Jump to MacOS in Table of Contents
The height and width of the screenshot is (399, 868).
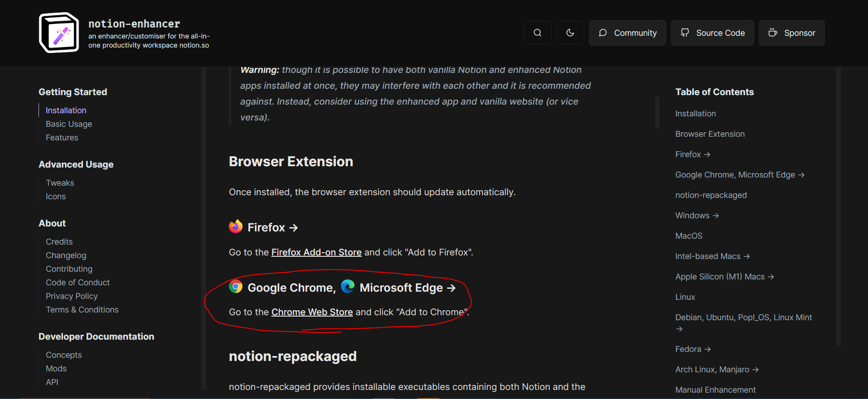click(689, 236)
